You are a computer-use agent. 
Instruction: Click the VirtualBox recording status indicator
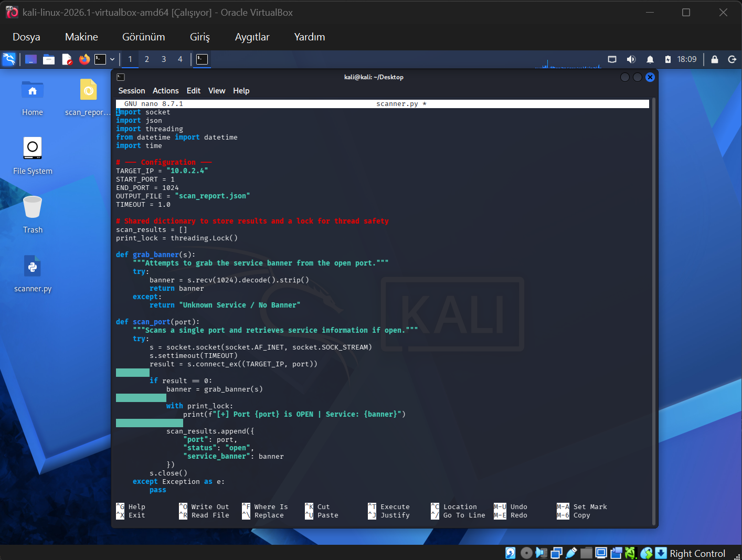point(616,553)
